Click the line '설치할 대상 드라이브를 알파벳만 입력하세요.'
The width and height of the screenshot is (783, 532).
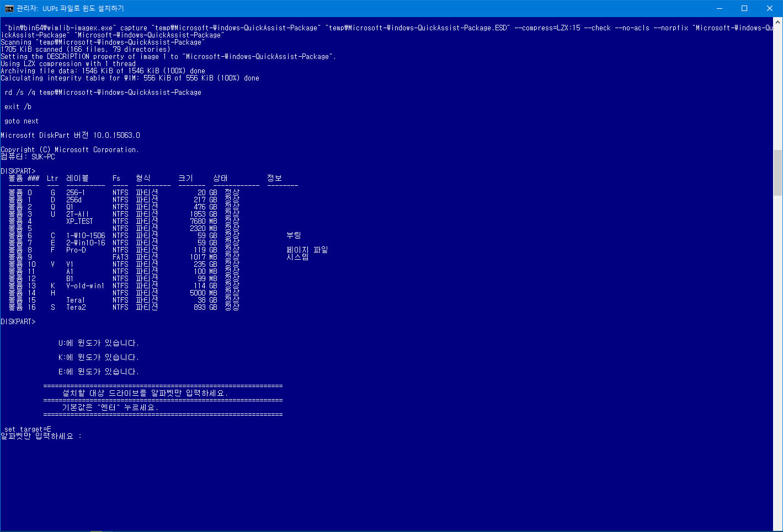[145, 393]
